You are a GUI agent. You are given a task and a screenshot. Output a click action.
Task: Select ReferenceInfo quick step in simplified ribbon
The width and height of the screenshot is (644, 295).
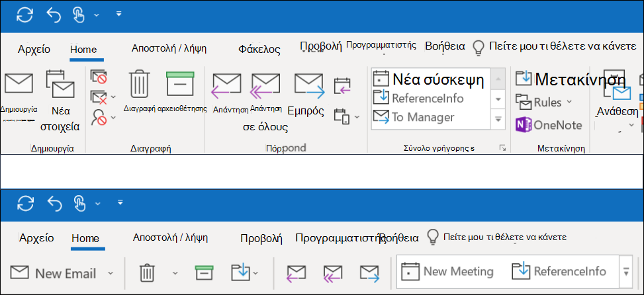(559, 271)
